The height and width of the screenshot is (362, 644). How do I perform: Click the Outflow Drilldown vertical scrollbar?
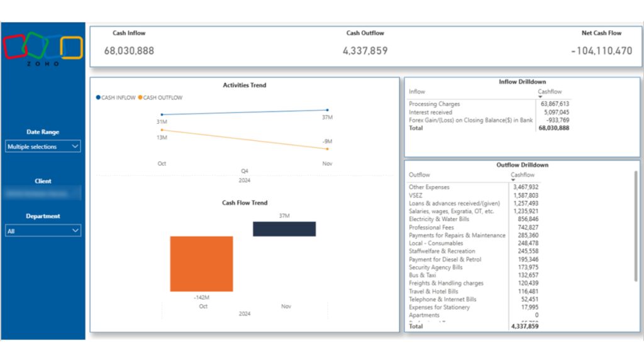click(x=636, y=226)
